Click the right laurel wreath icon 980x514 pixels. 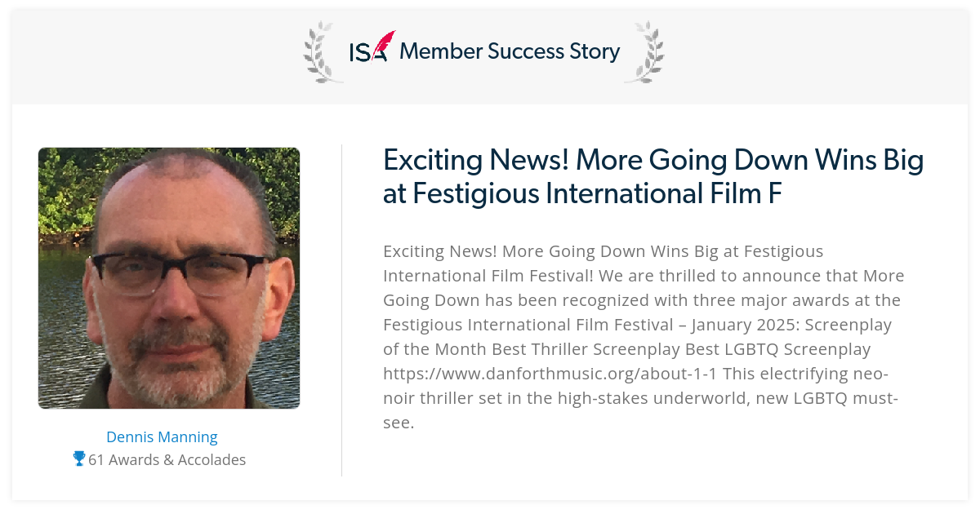click(x=644, y=51)
